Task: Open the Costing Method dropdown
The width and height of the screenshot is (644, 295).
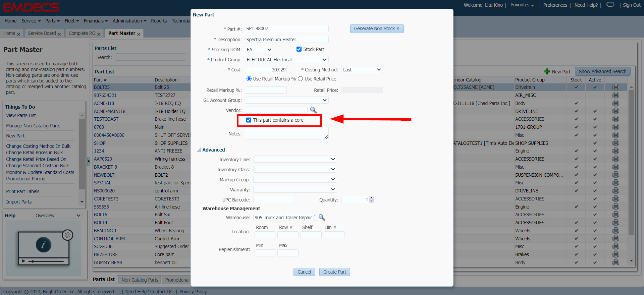Action: pos(362,70)
